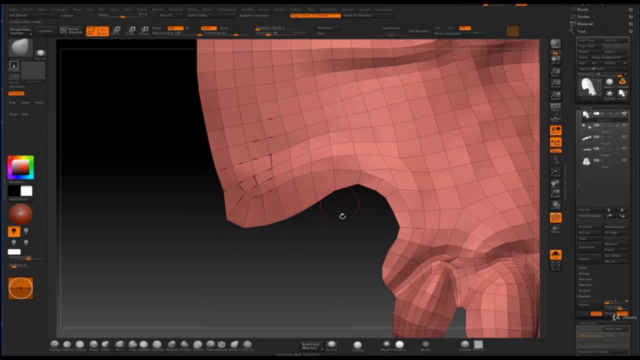Expand the Project subtool section
Screen dimensions: 640x360
[x=584, y=291]
